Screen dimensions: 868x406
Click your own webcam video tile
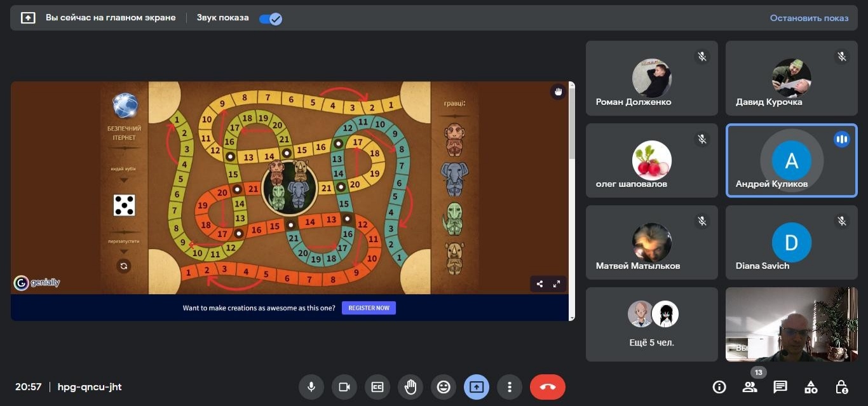coord(792,324)
